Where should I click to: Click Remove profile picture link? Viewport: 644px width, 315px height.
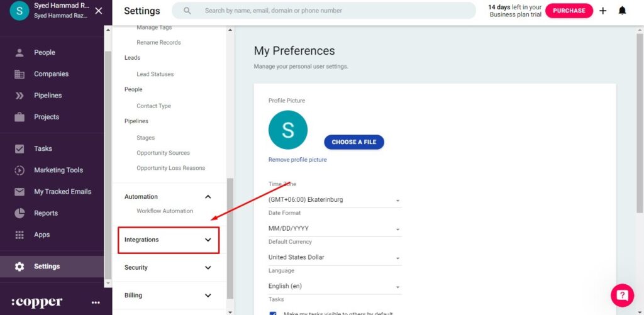point(297,160)
